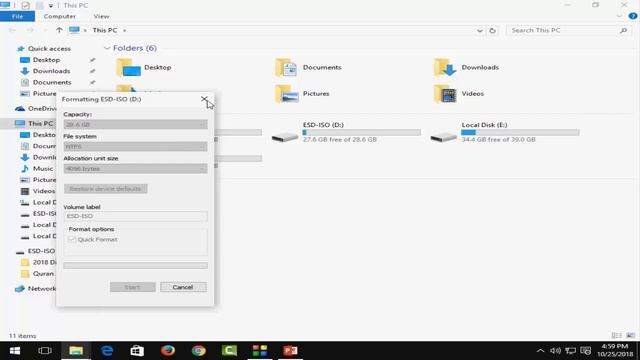Go up one folder level
This screenshot has width=640, height=360.
(59, 30)
